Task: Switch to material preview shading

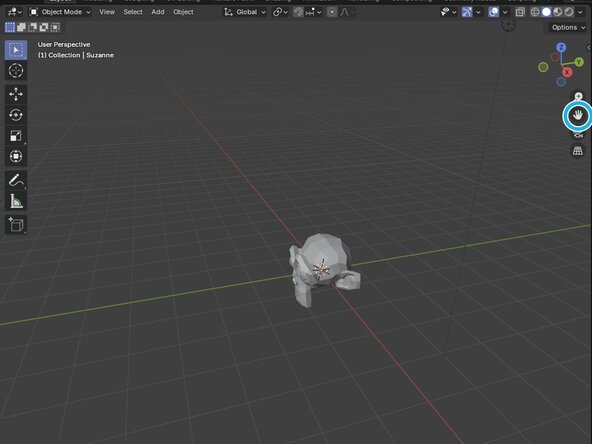Action: point(558,12)
